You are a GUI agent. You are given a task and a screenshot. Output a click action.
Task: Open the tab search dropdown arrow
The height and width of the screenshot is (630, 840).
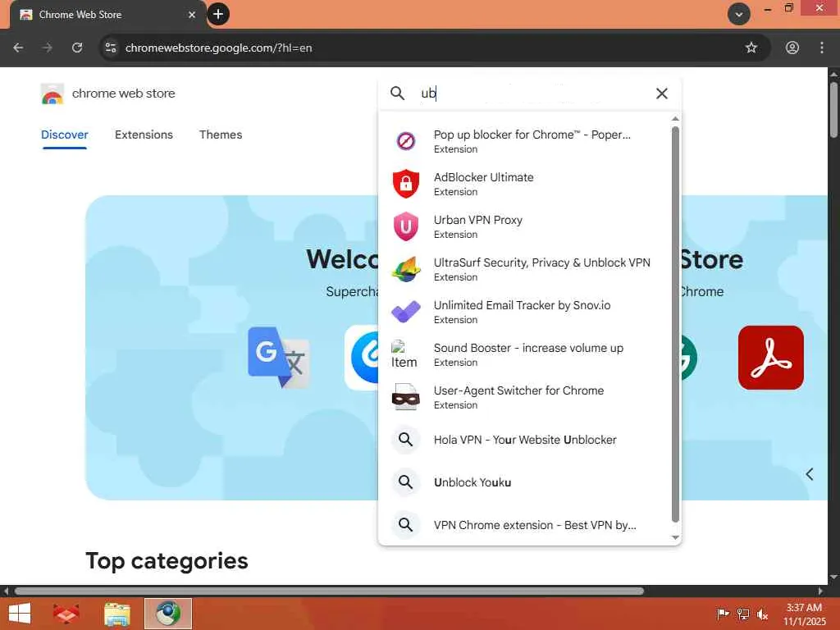click(739, 15)
